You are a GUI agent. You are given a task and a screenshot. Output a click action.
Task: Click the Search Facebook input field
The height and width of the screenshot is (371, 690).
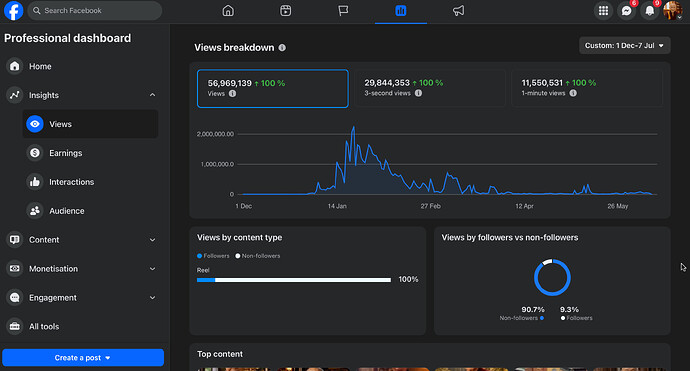coord(95,11)
